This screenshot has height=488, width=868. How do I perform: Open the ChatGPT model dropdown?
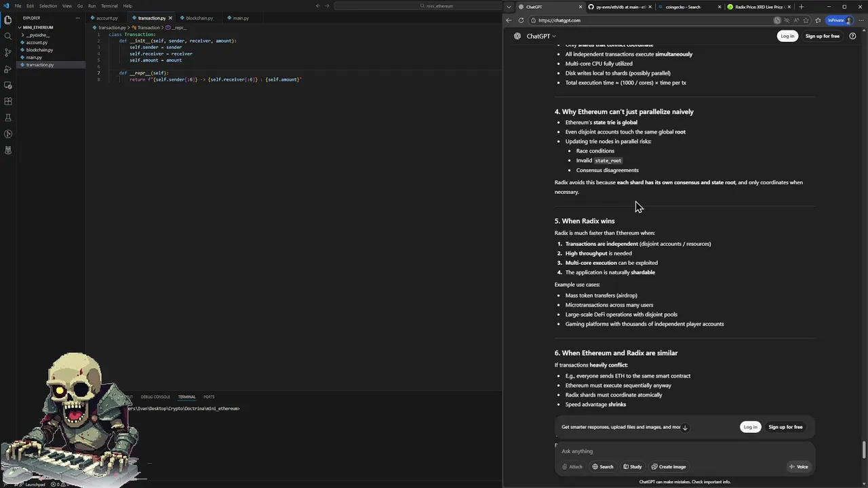coord(541,36)
